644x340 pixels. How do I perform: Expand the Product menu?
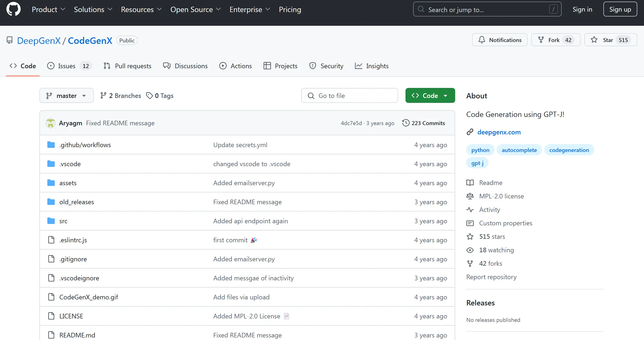point(48,10)
